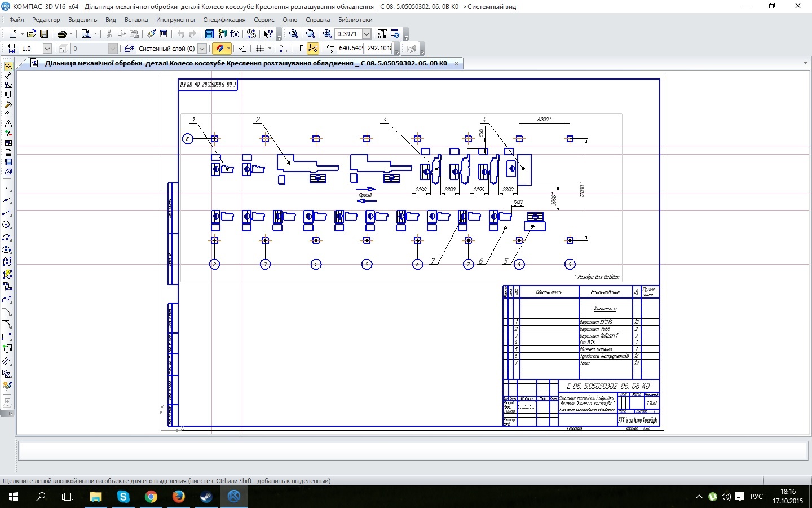Open the Библиотеки menu
812x508 pixels.
click(x=355, y=20)
